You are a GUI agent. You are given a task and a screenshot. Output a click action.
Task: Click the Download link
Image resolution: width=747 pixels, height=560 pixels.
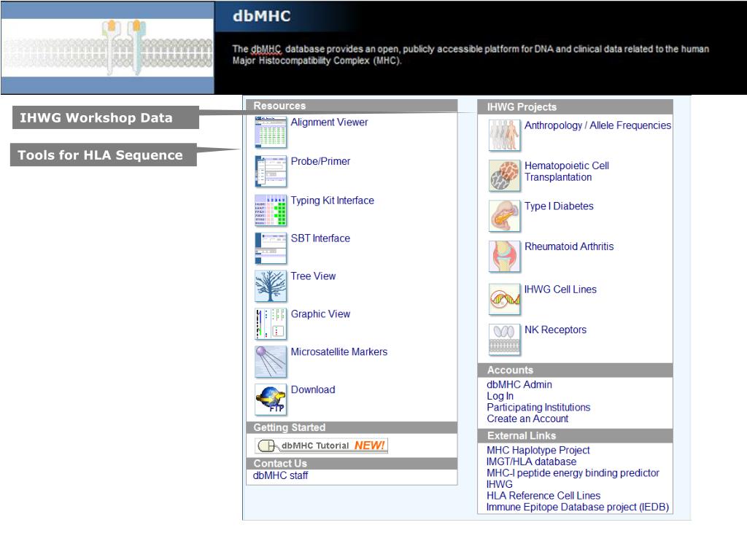tap(312, 389)
